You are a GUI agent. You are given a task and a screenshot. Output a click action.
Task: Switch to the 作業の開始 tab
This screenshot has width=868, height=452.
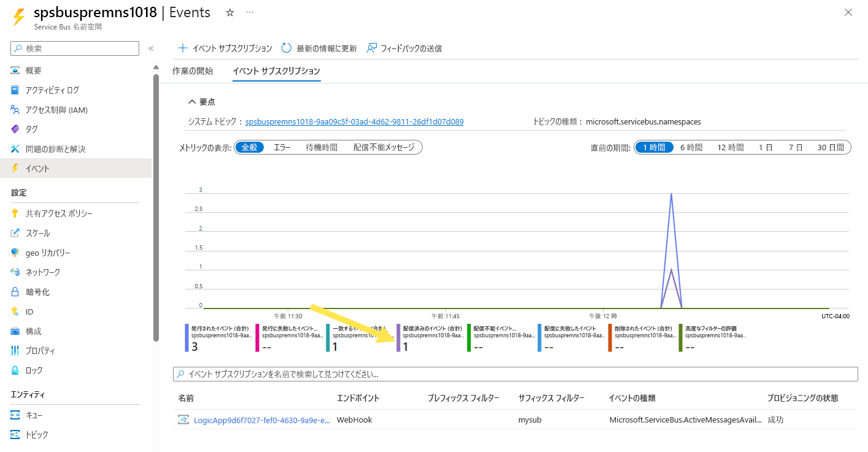(x=193, y=71)
